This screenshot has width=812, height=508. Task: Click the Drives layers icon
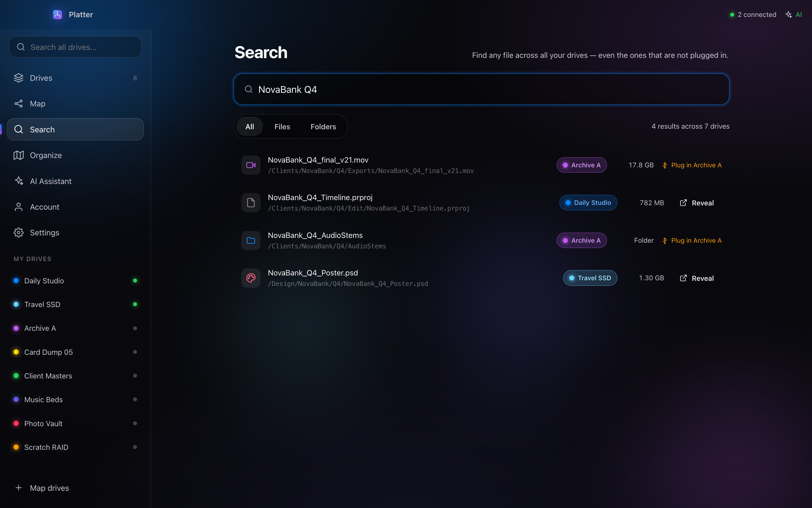(x=18, y=78)
